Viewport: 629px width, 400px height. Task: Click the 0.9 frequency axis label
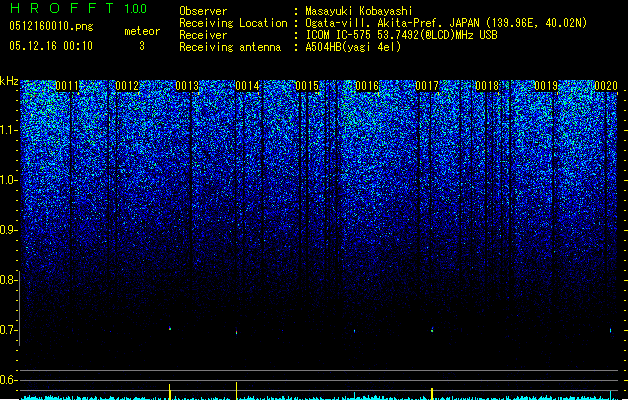tap(9, 230)
